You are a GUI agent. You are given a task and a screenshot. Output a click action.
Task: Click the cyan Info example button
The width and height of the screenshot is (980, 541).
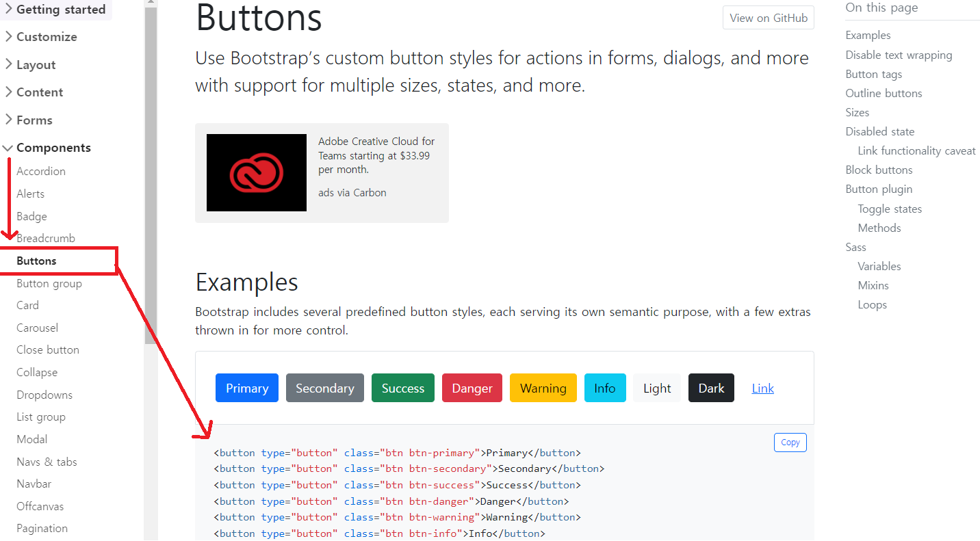(605, 388)
